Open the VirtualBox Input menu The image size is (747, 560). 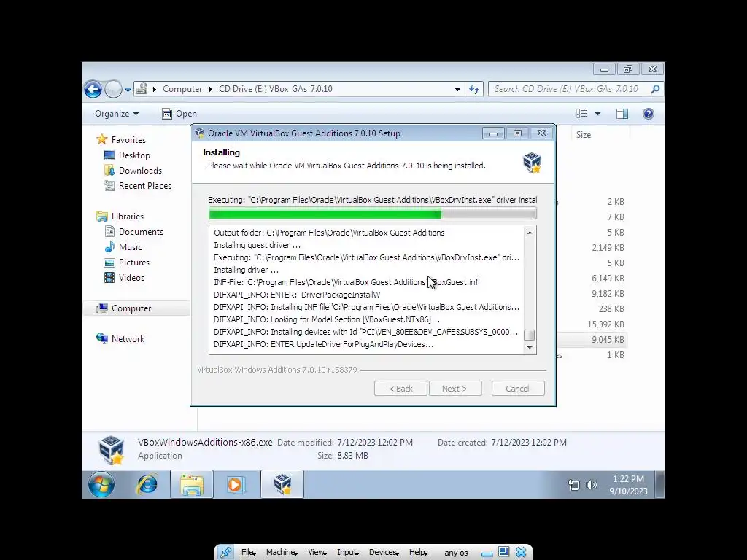tap(348, 553)
